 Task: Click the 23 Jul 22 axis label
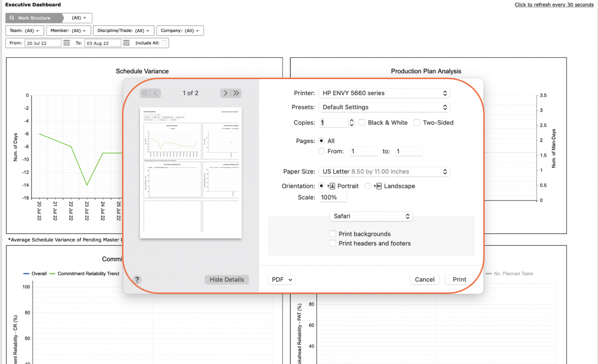point(87,211)
